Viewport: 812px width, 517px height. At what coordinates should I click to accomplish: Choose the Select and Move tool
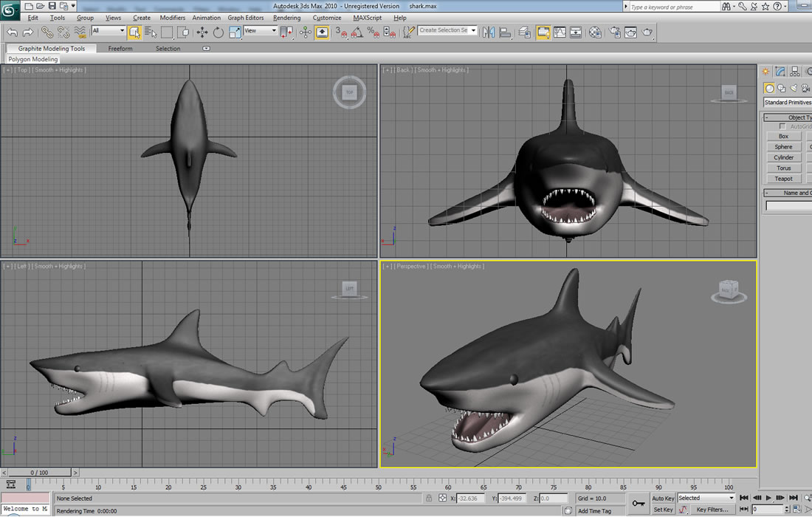click(202, 32)
